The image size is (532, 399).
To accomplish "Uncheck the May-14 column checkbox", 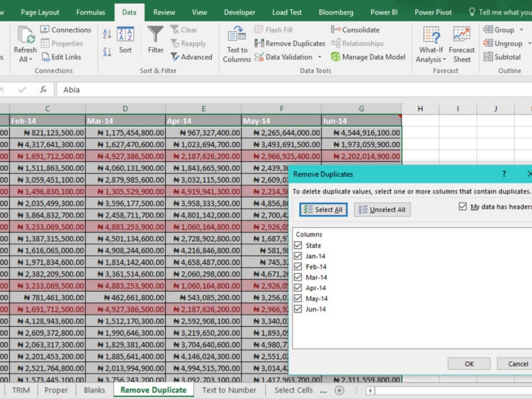I will 298,298.
